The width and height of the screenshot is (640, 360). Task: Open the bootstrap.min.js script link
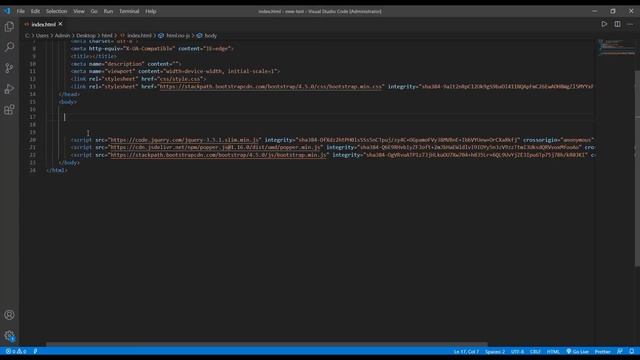pyautogui.click(x=218, y=155)
